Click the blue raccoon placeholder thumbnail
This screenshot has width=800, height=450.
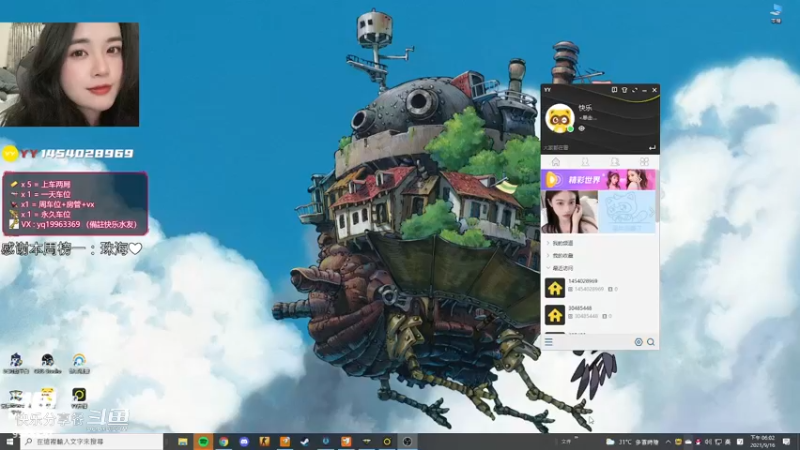(x=627, y=212)
